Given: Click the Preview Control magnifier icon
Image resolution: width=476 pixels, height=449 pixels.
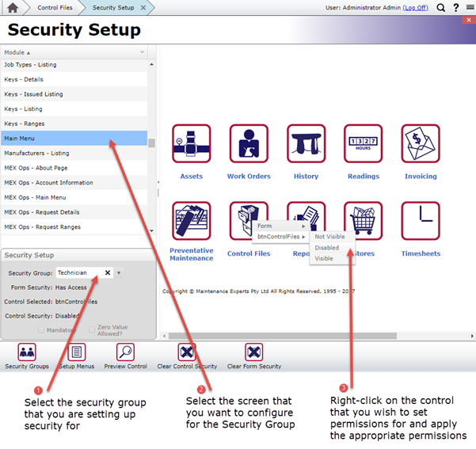Looking at the screenshot, I should (125, 352).
